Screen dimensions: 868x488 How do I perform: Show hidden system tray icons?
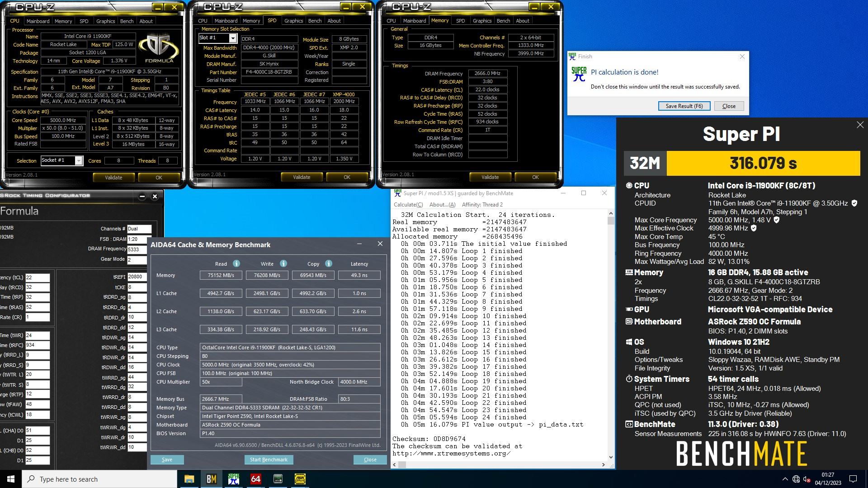pyautogui.click(x=785, y=479)
